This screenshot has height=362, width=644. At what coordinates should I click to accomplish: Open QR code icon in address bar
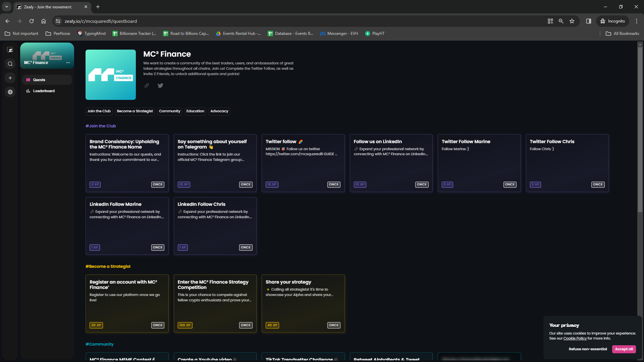point(550,21)
